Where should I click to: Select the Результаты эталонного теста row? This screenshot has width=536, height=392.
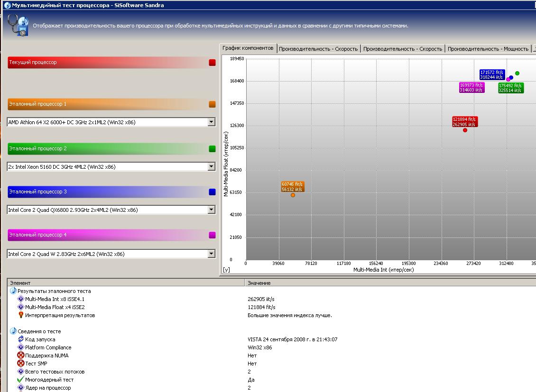[55, 291]
